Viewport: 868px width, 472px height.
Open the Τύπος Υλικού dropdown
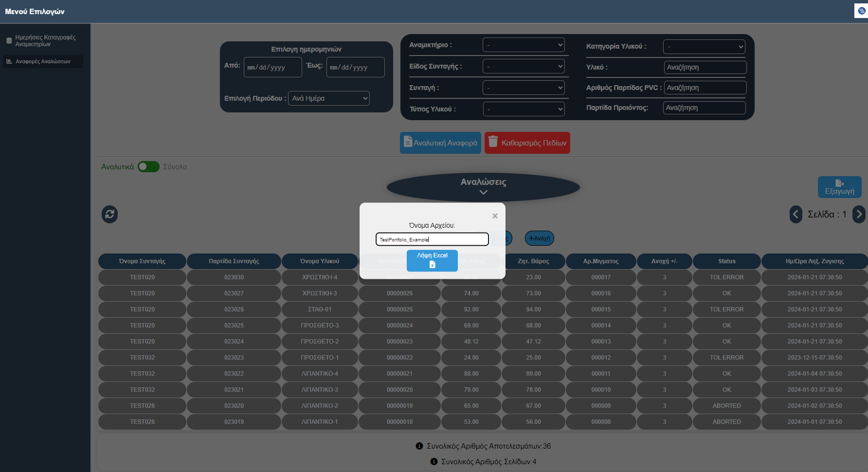coord(524,109)
